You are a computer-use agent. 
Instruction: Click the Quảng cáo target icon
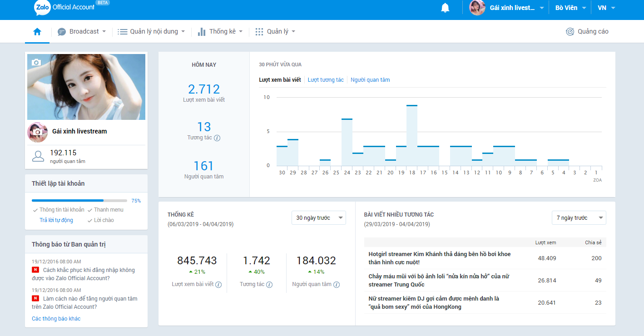570,31
